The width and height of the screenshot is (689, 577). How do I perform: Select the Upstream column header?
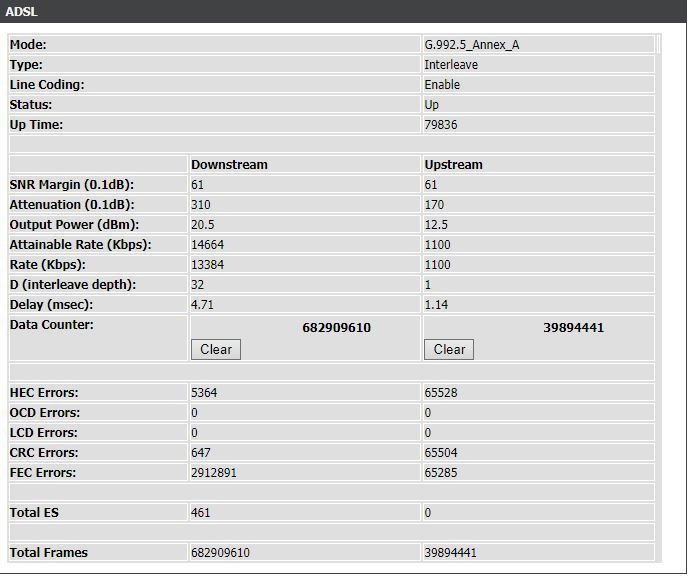(x=453, y=165)
